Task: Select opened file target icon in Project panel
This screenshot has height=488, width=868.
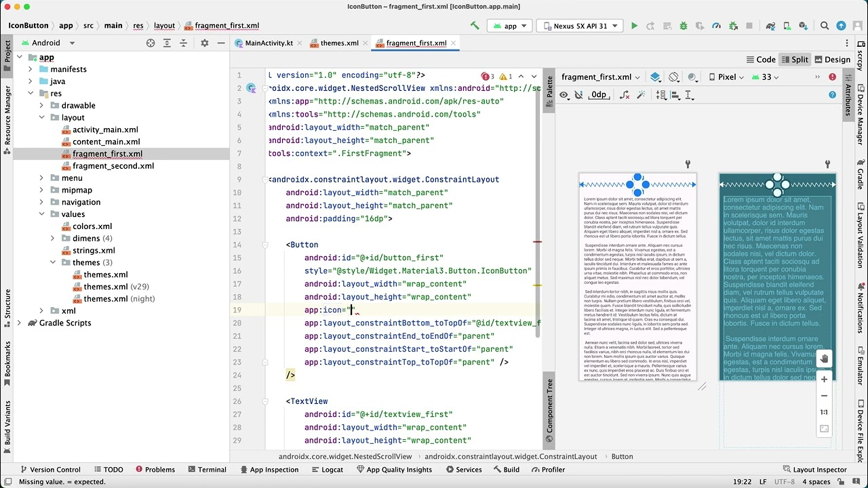Action: pos(151,43)
